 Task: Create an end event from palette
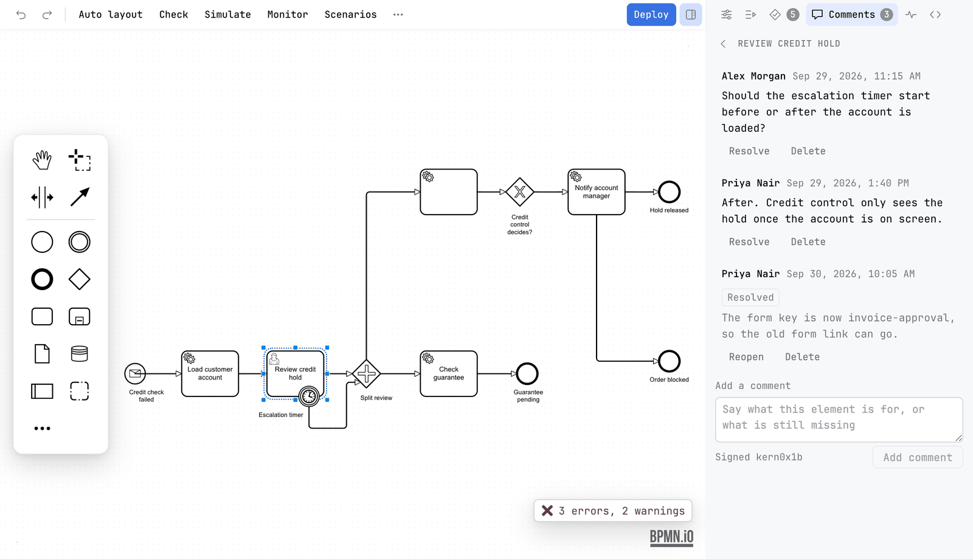[42, 280]
